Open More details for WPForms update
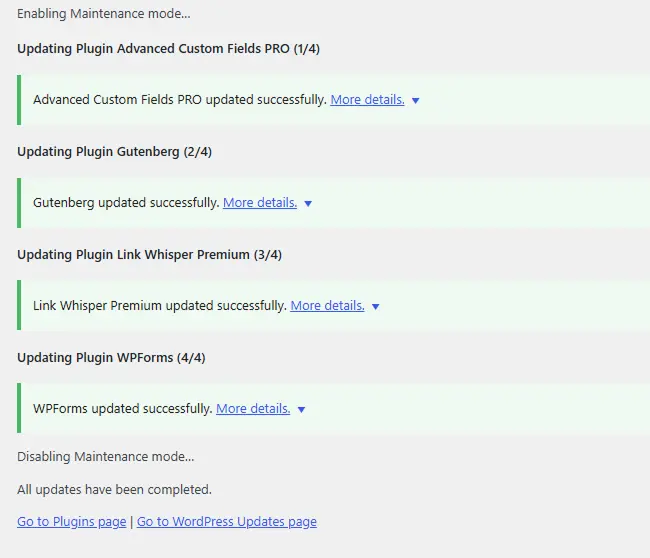 253,409
